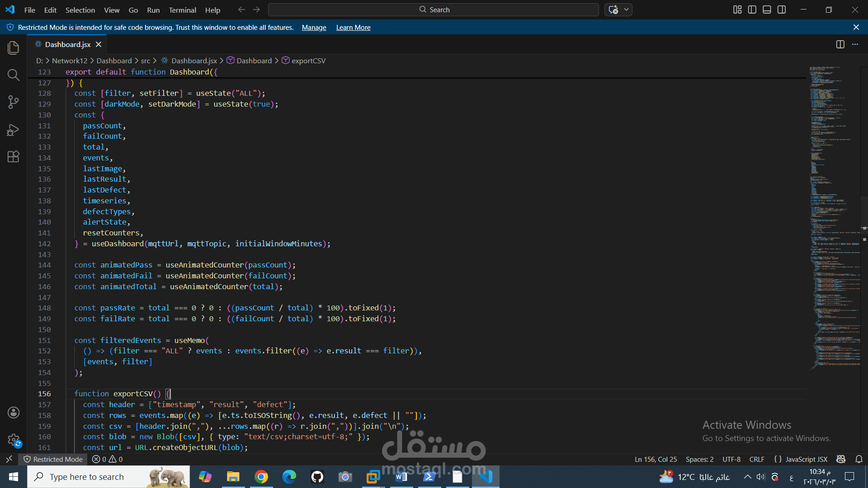The height and width of the screenshot is (488, 868).
Task: Toggle the primary side bar layout button
Action: [x=752, y=9]
